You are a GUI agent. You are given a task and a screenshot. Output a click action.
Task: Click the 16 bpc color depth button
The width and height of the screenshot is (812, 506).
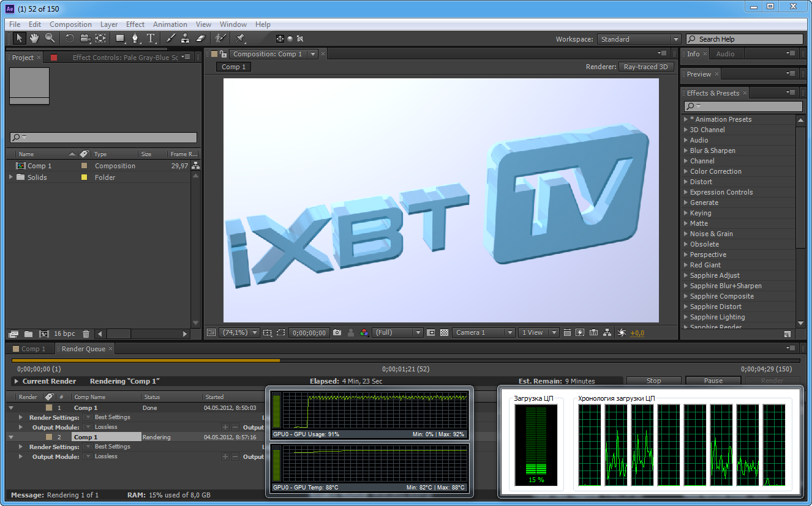[64, 334]
